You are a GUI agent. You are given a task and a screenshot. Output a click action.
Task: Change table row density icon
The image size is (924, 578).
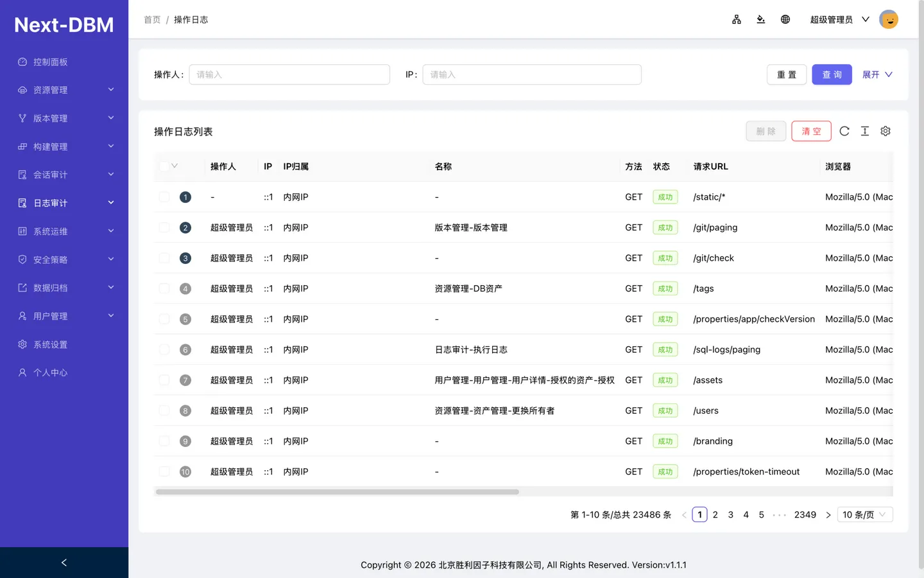[865, 131]
